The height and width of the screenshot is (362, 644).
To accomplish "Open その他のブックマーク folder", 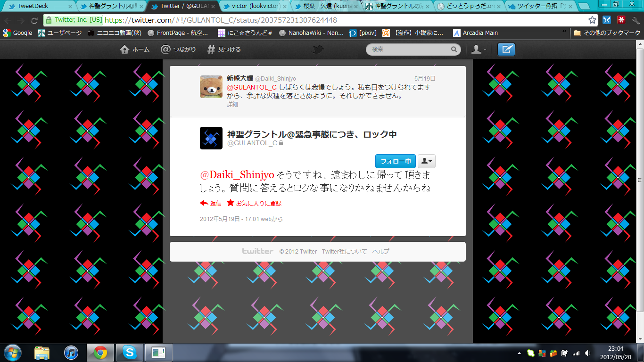I will [x=607, y=33].
